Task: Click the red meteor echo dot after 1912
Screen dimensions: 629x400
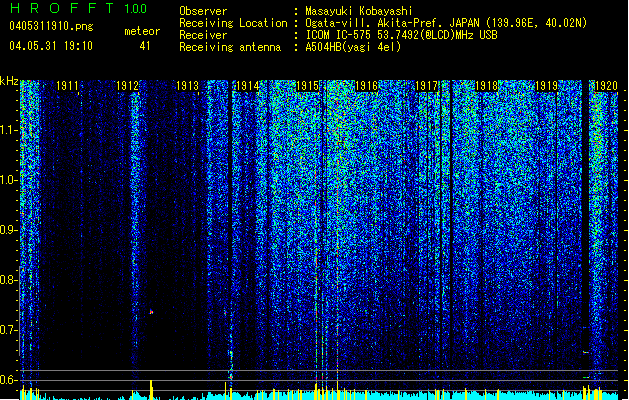Action: (151, 311)
